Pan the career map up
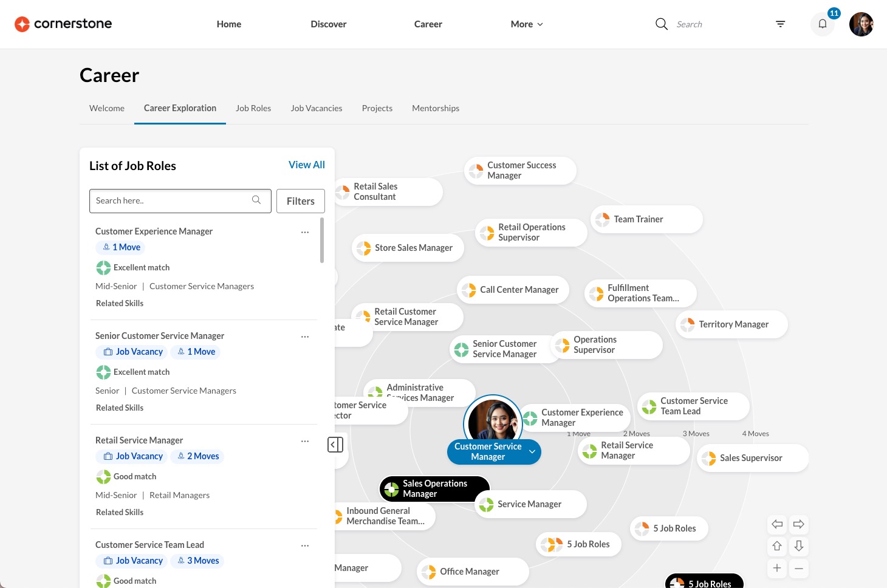This screenshot has height=588, width=887. (x=777, y=546)
